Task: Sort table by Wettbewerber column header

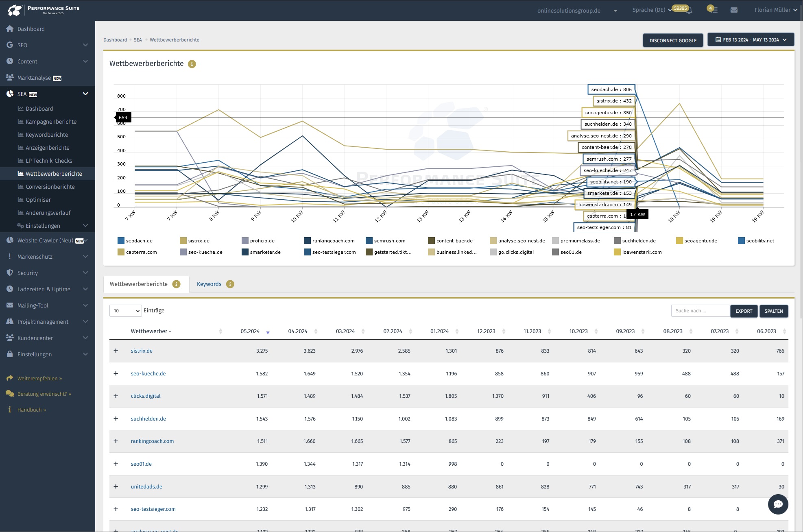Action: tap(176, 331)
